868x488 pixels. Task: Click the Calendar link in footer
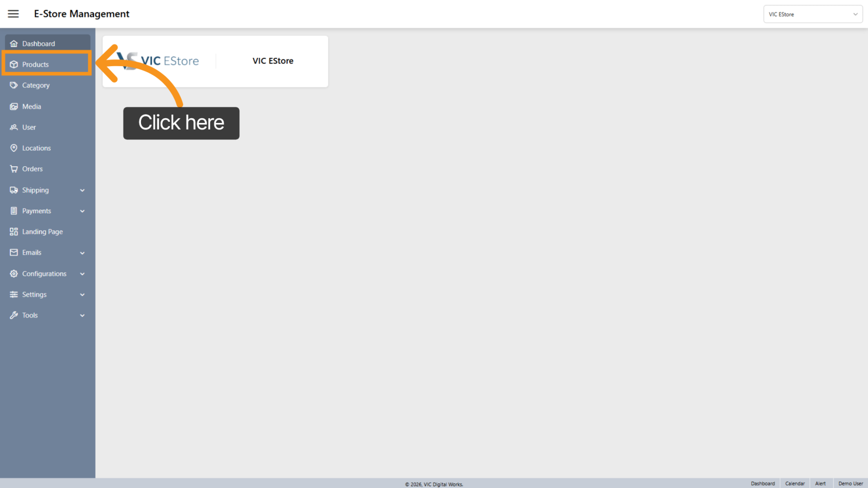click(795, 483)
